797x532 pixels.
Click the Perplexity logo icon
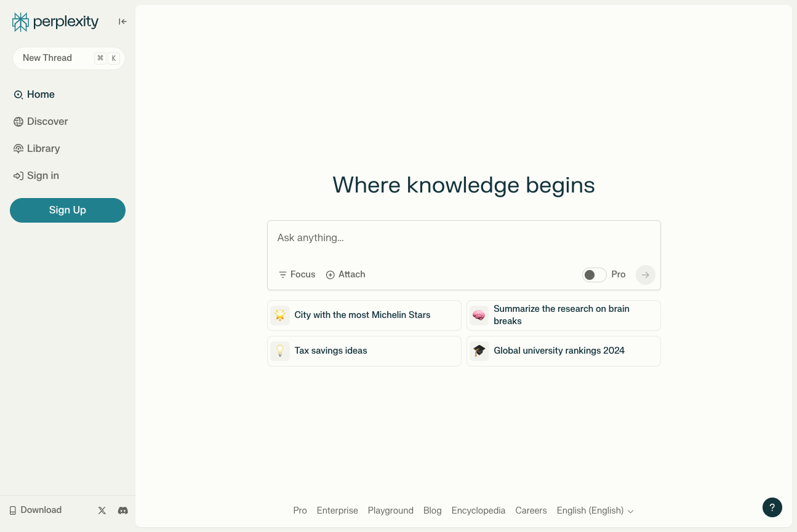point(21,22)
